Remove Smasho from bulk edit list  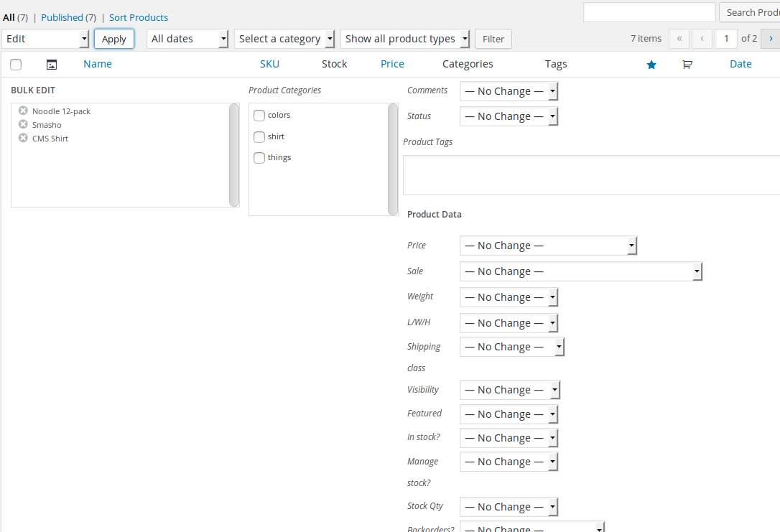(x=23, y=124)
